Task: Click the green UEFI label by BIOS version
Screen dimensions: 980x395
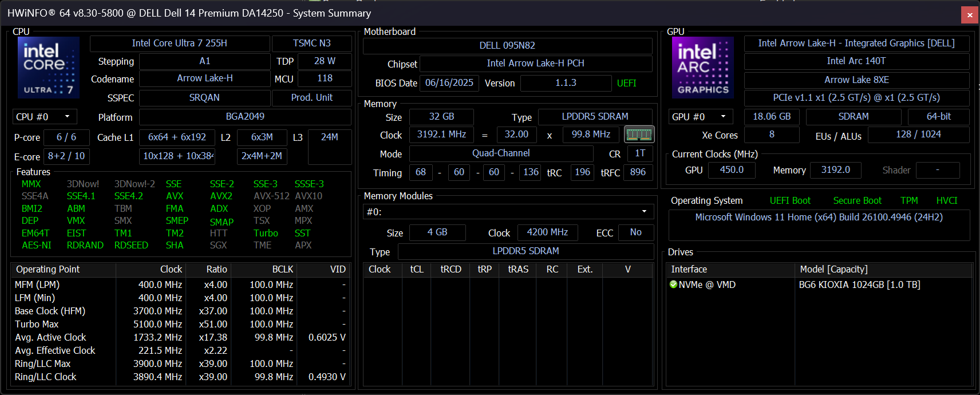Action: tap(627, 83)
